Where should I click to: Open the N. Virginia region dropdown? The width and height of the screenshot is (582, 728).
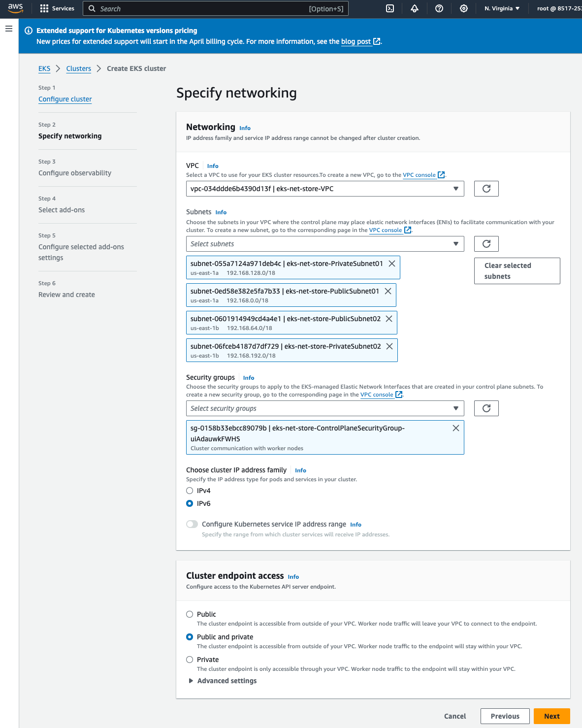coord(502,8)
